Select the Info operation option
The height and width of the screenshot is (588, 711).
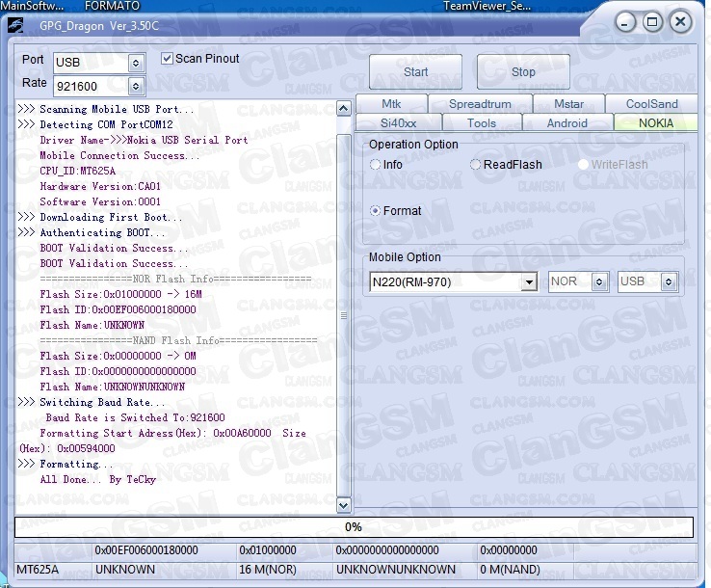tap(375, 165)
